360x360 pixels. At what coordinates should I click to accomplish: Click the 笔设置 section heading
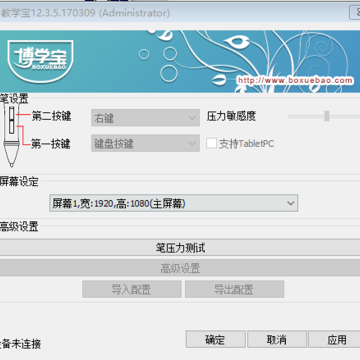(14, 99)
